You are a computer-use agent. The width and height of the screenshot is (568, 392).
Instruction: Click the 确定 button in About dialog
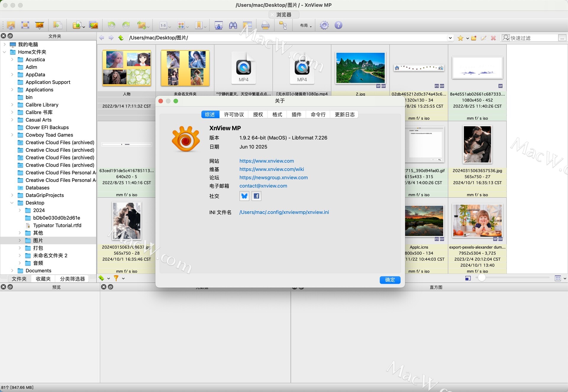coord(390,280)
